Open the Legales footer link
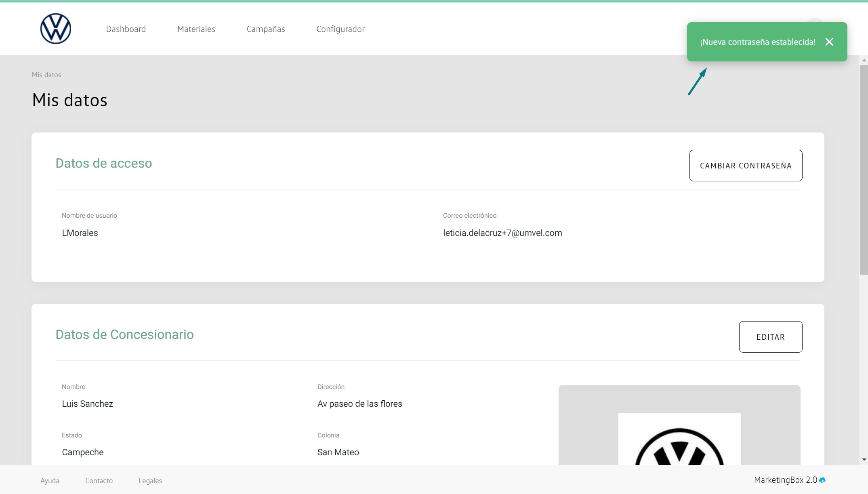The width and height of the screenshot is (868, 494). (x=150, y=481)
